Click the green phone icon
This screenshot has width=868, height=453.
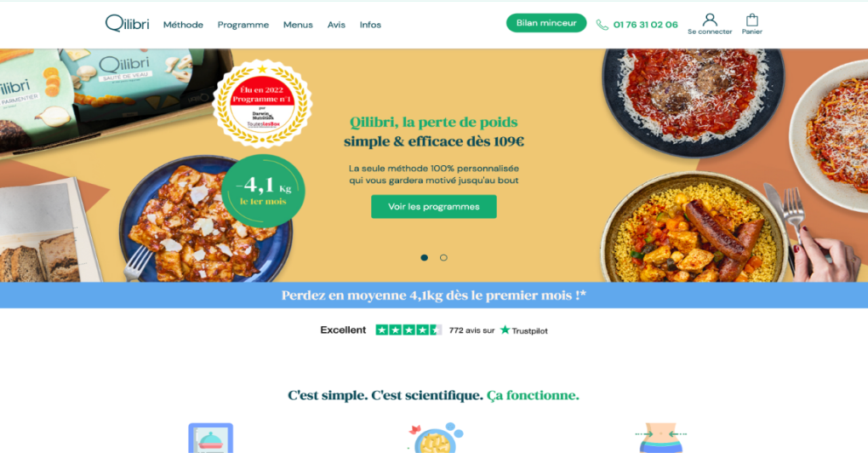click(602, 25)
